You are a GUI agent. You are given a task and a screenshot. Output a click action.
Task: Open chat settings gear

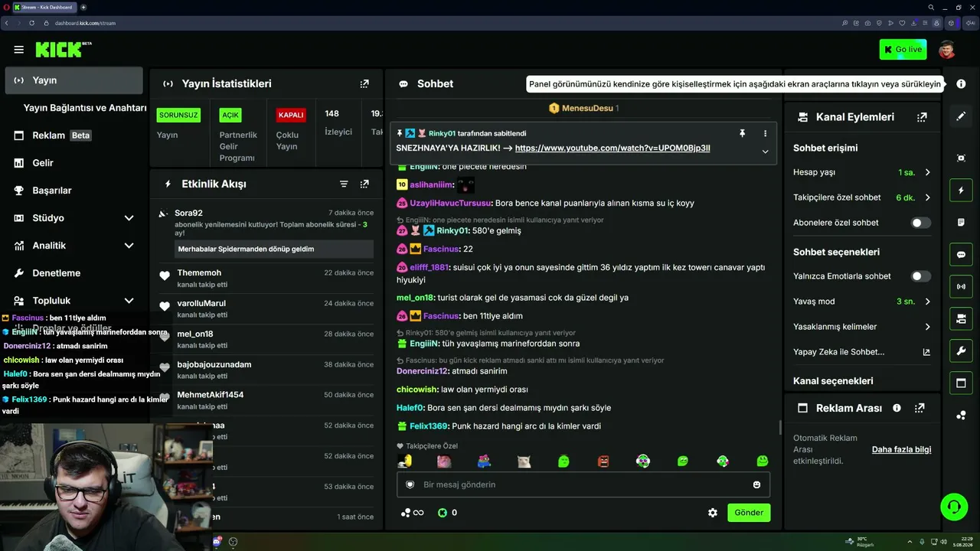[x=713, y=513]
